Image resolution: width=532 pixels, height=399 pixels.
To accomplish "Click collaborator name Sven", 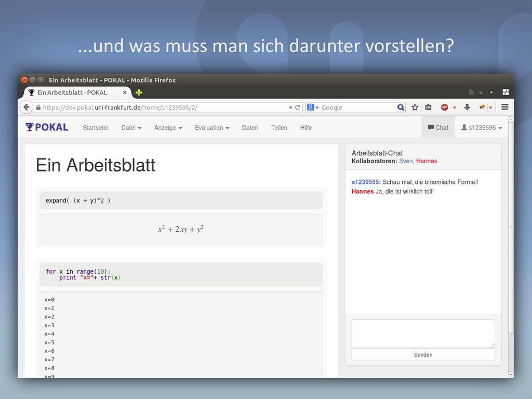I will coord(406,161).
